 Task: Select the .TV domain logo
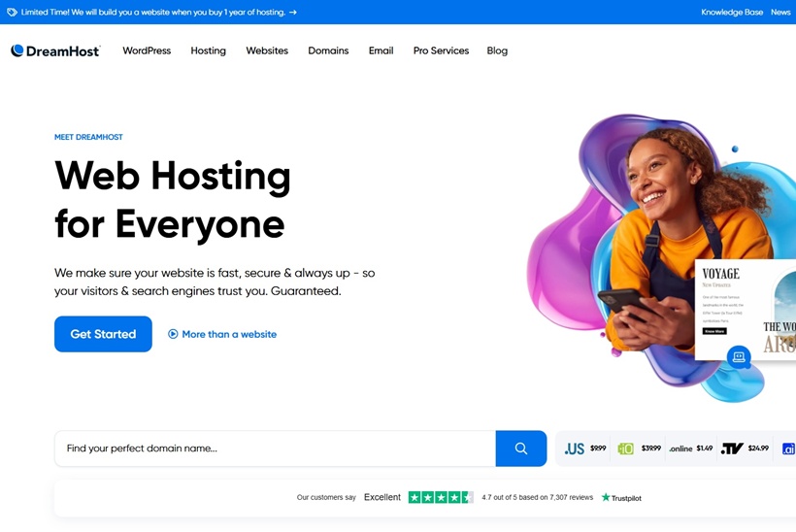pyautogui.click(x=732, y=449)
